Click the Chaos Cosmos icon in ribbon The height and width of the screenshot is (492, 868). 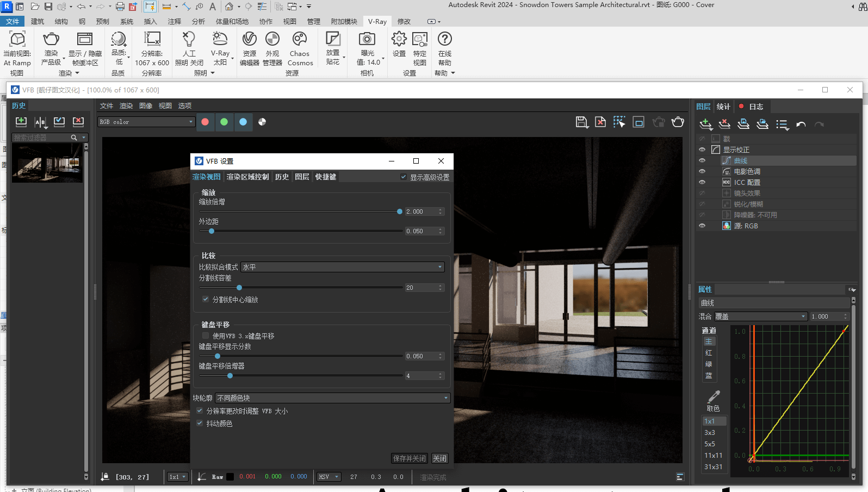[x=300, y=48]
